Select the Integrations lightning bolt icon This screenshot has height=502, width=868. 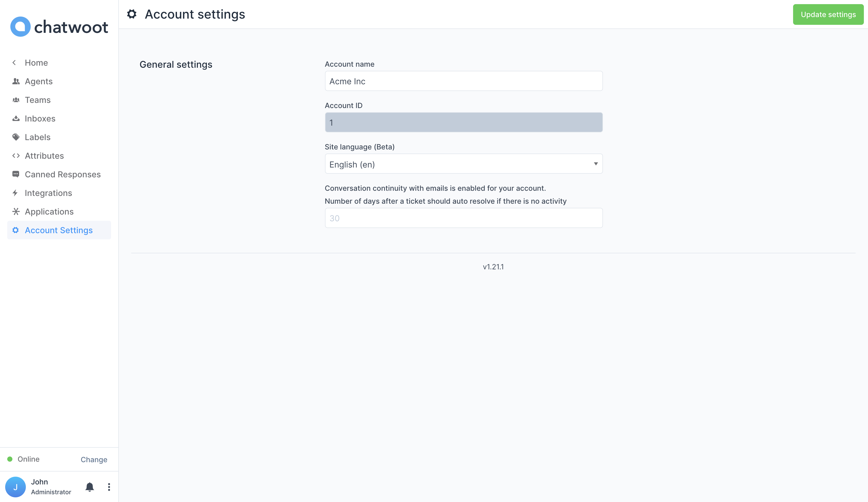[16, 193]
